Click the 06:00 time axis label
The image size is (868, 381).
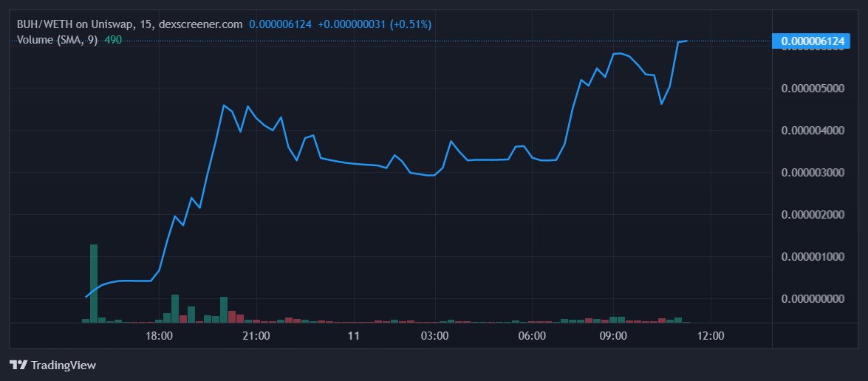pyautogui.click(x=532, y=336)
